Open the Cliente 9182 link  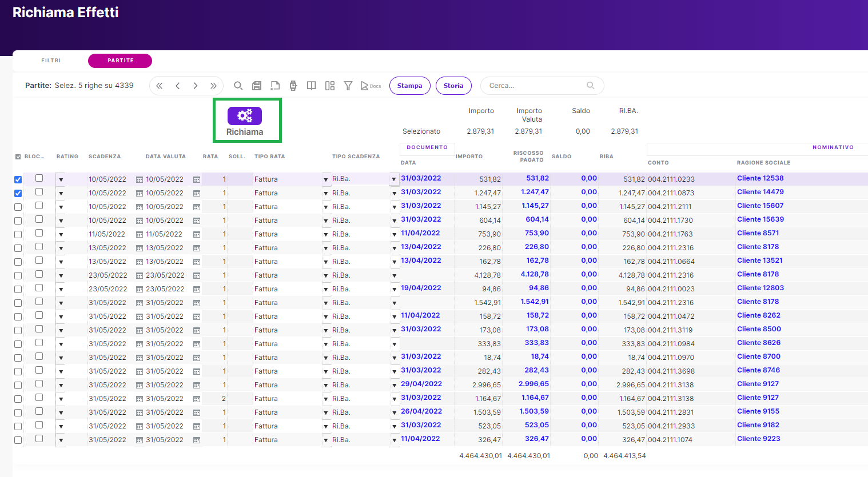pos(758,425)
